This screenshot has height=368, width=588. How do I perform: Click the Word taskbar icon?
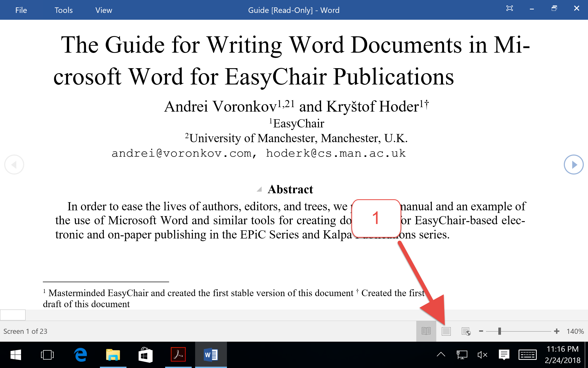pos(211,355)
